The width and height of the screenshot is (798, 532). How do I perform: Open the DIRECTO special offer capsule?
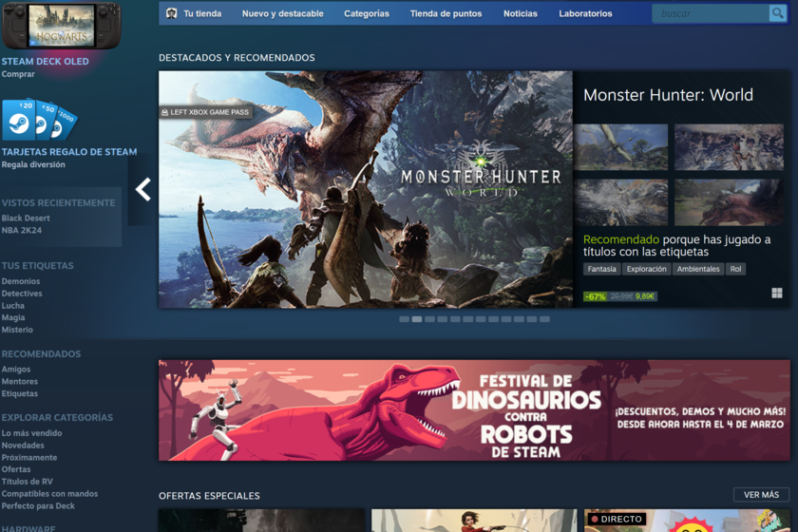click(x=687, y=521)
